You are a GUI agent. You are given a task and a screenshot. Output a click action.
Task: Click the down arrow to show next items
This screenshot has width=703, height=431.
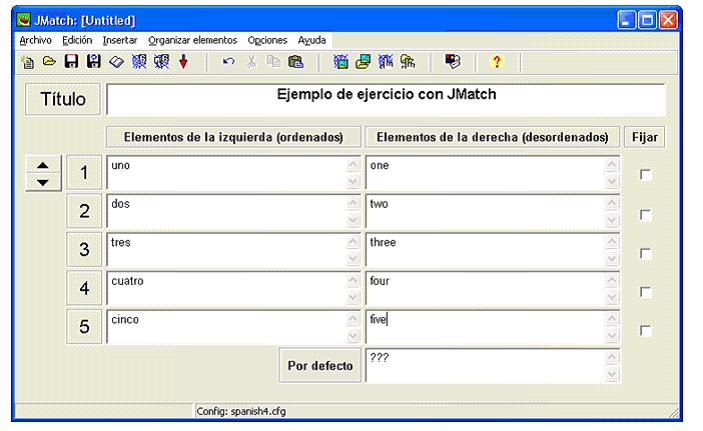(x=43, y=183)
